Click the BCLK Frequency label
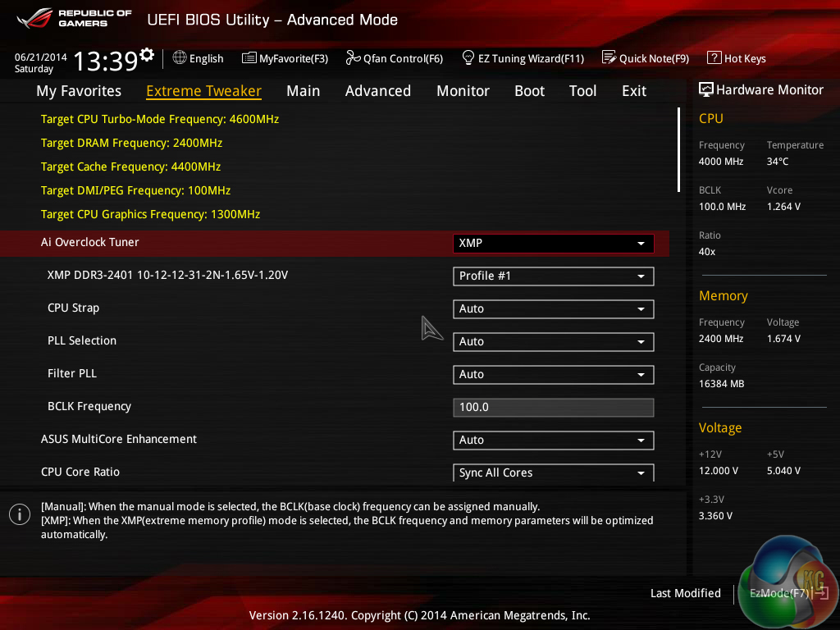Screen dimensions: 840x630 click(x=89, y=406)
